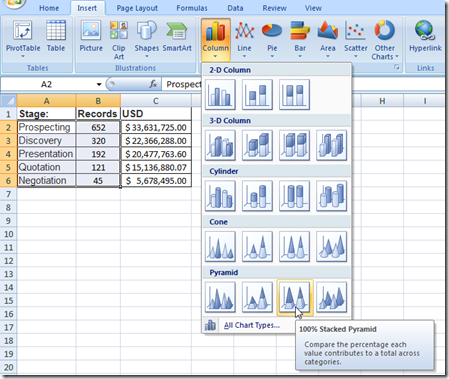Choose the 2-D Clustered Column chart

point(220,95)
